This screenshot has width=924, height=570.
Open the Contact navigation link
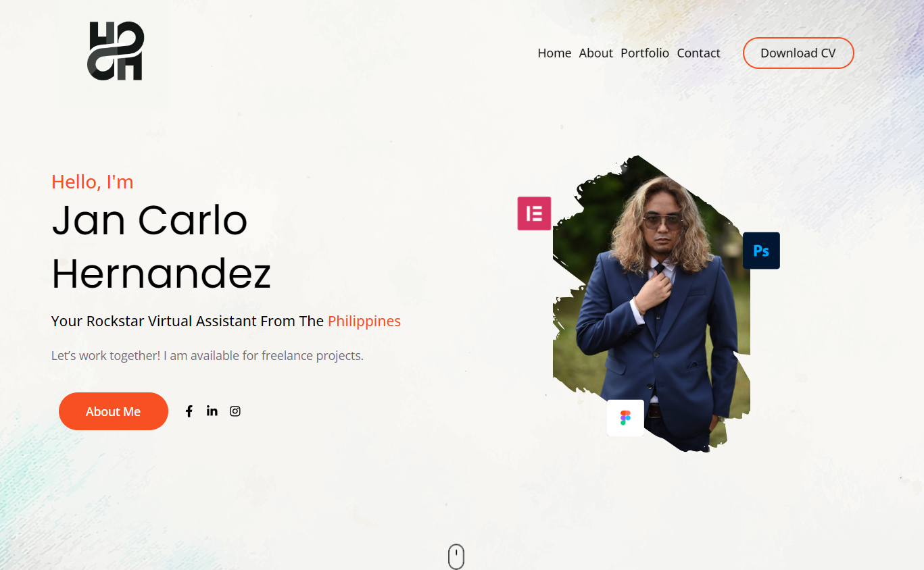point(699,53)
